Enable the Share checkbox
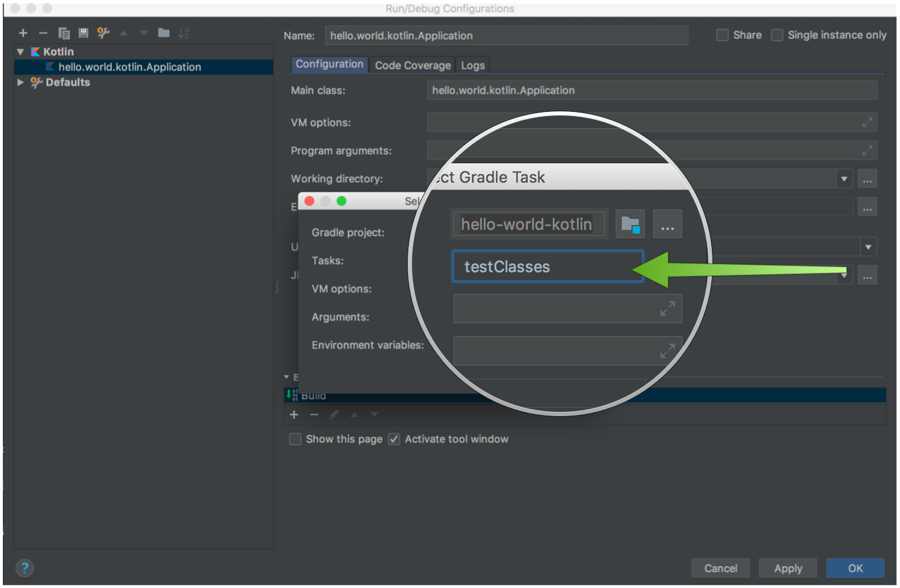Image resolution: width=900 pixels, height=588 pixels. 722,34
